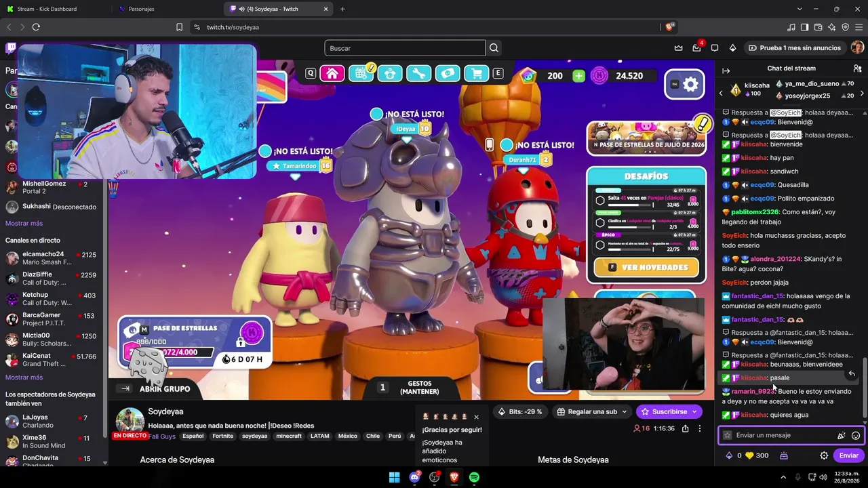Open elcamacho24 live channel
This screenshot has width=868, height=488.
tap(51, 258)
